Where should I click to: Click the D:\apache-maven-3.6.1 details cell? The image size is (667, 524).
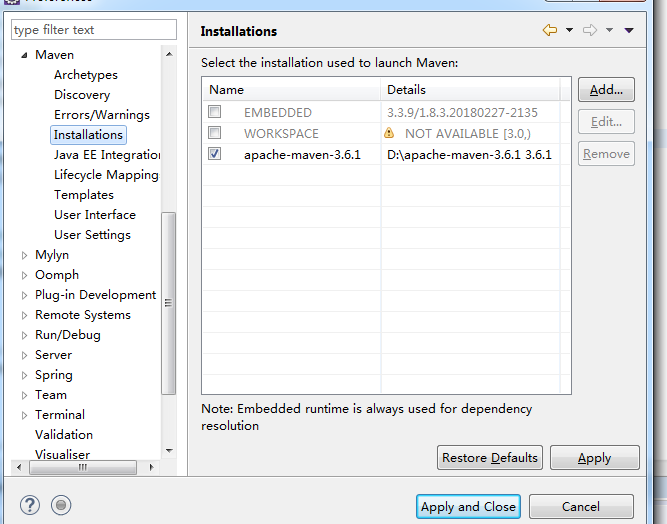469,154
